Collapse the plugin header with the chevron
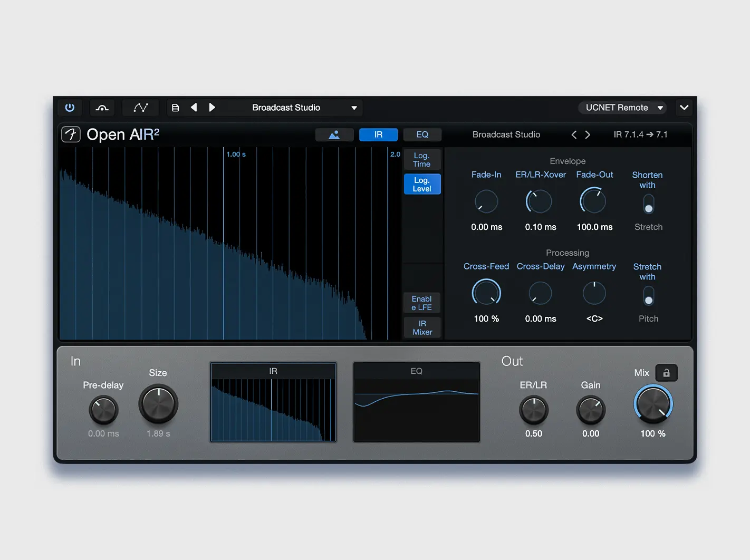 [684, 108]
